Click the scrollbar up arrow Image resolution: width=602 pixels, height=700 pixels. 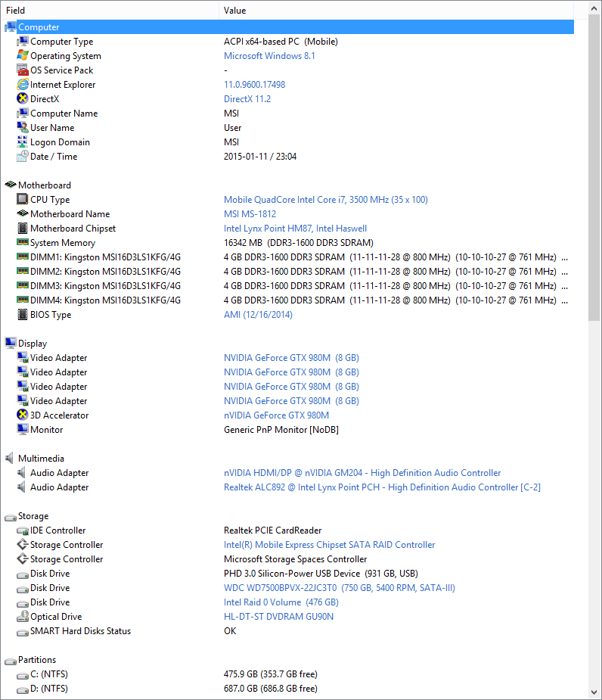coord(594,8)
